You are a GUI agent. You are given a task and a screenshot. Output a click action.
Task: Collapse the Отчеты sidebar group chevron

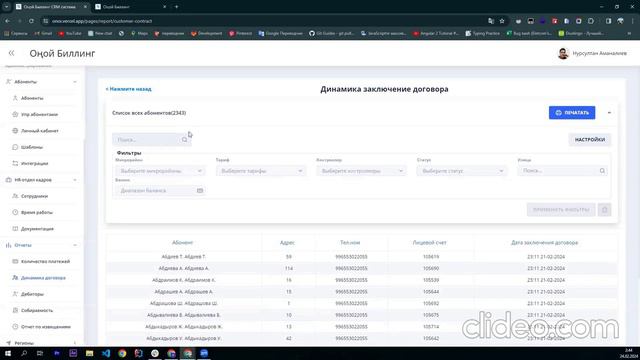pyautogui.click(x=75, y=245)
